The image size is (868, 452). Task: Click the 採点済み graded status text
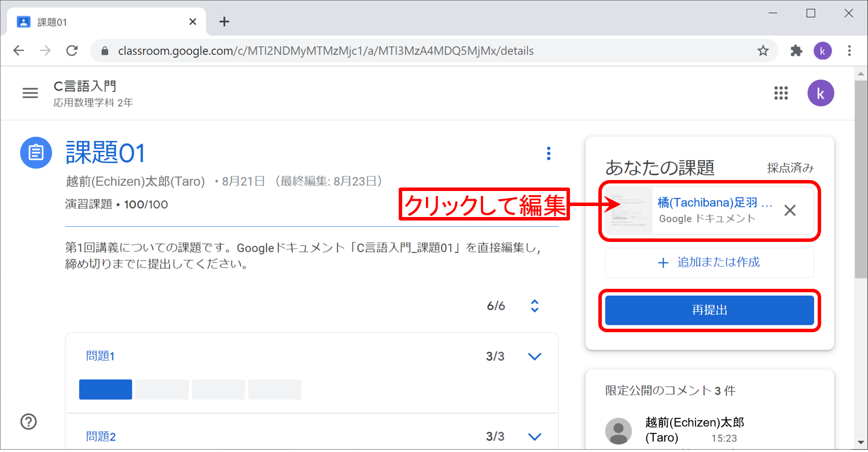point(790,168)
